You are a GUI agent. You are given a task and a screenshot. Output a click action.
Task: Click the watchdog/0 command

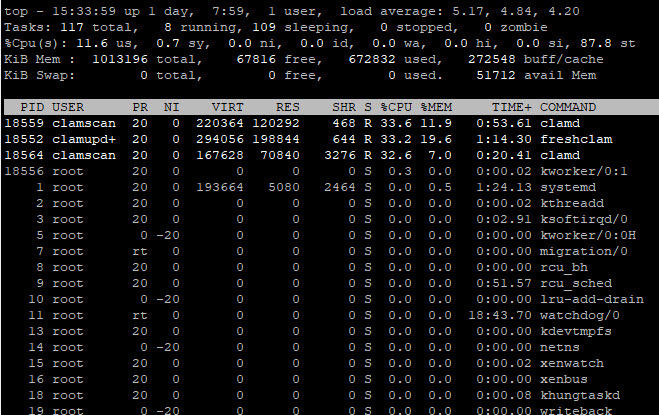point(580,315)
